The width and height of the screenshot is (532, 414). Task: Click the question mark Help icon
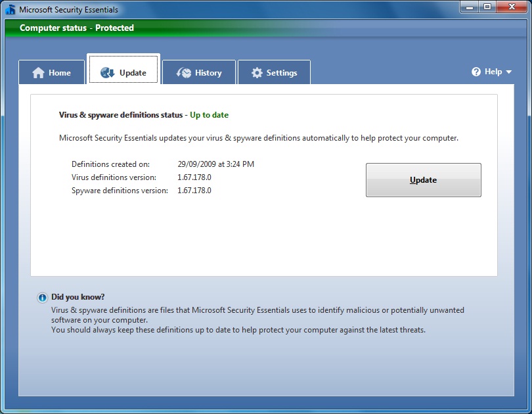tap(476, 72)
